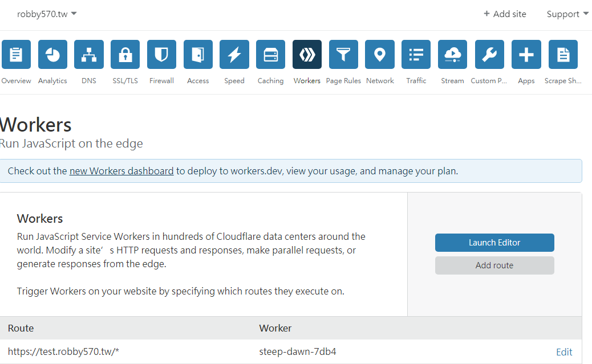
Task: Open the Caching drive icon
Action: point(271,54)
